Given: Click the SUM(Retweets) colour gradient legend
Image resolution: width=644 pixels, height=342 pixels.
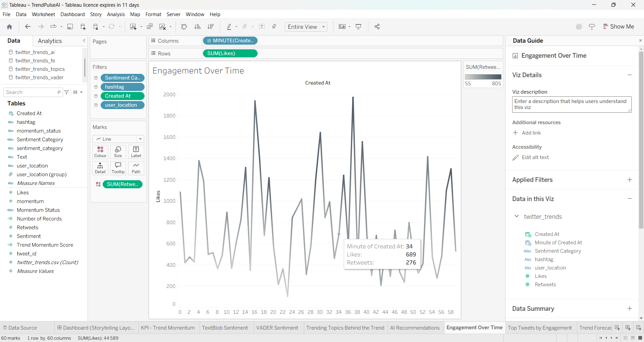Looking at the screenshot, I should (483, 77).
